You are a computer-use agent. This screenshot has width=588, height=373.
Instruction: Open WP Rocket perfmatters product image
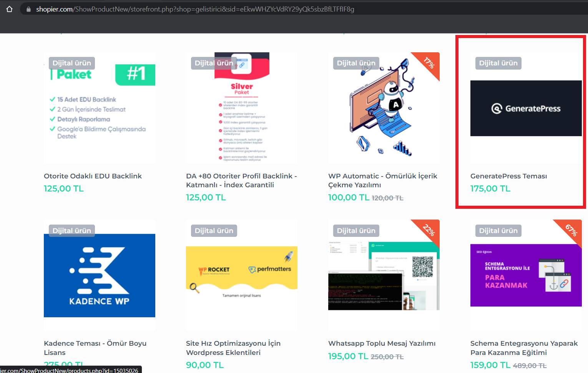point(242,275)
